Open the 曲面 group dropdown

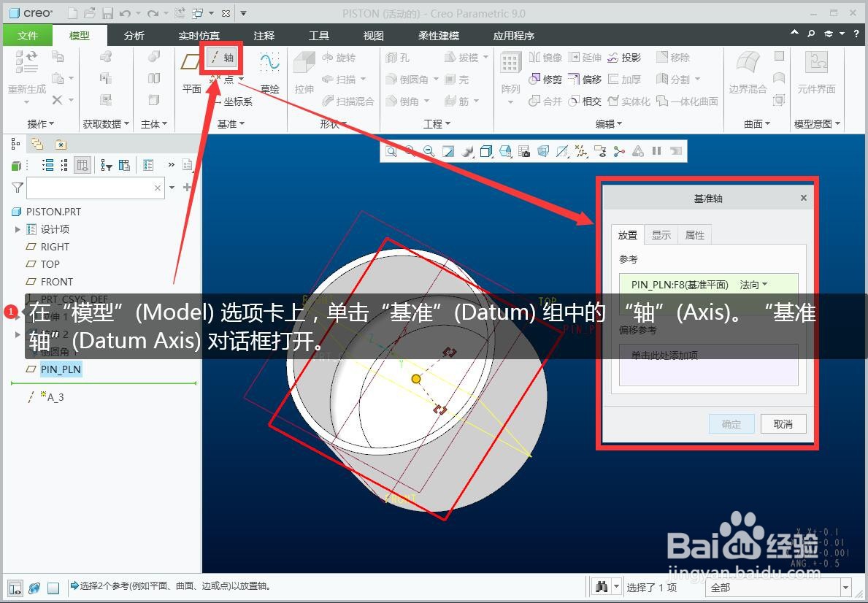click(757, 124)
